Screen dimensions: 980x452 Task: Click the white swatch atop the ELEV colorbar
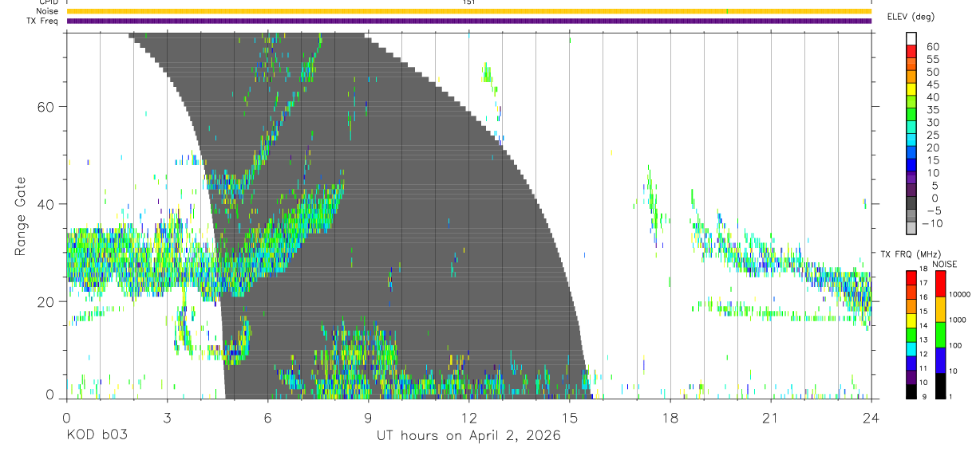(911, 40)
